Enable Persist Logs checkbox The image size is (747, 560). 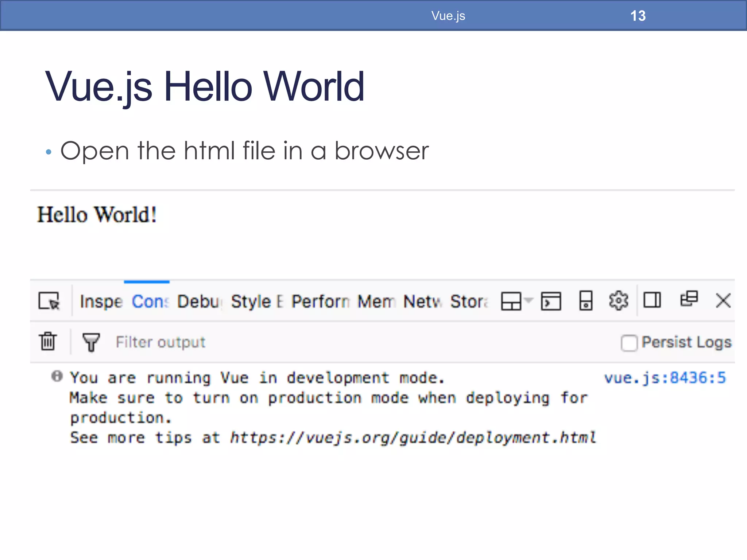(629, 343)
